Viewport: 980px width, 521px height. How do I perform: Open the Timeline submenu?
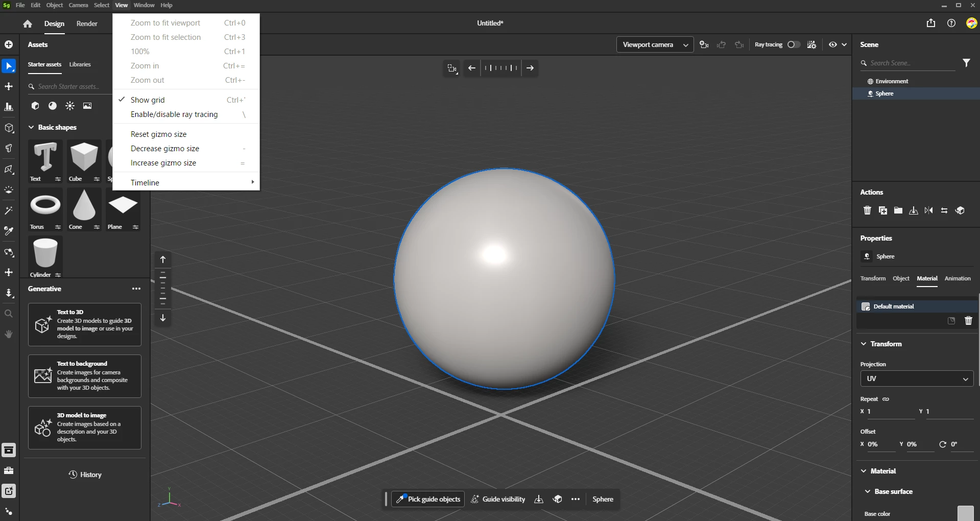point(186,182)
